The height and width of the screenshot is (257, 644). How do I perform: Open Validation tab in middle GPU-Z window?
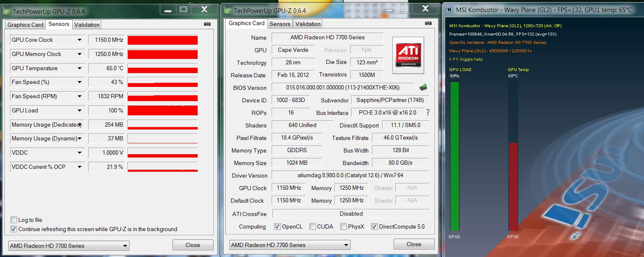[x=308, y=24]
